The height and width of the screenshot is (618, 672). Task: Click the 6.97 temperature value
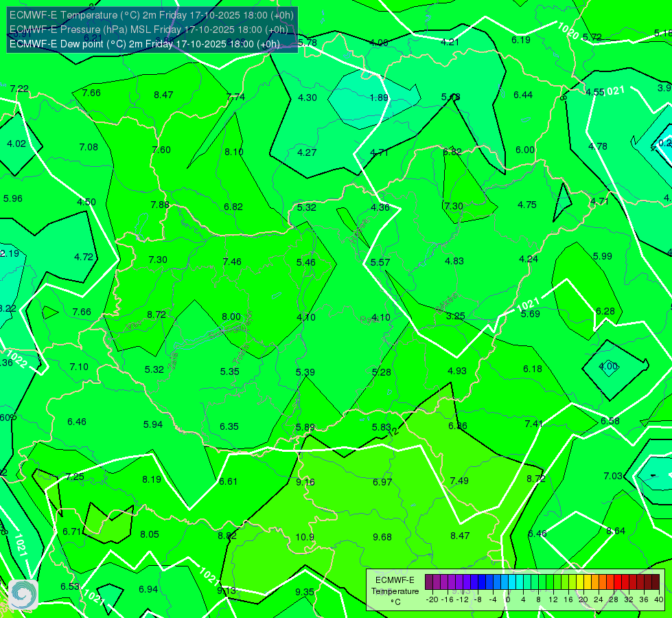coord(382,482)
